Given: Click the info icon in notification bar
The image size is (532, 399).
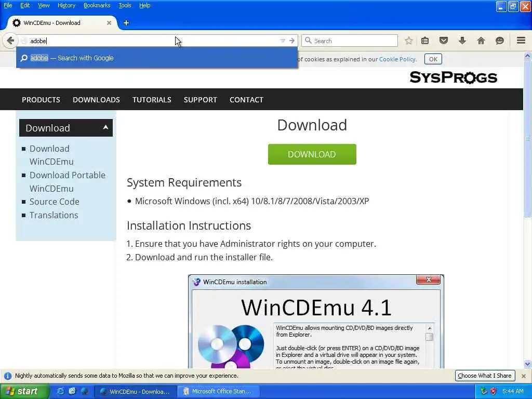Looking at the screenshot, I should coord(7,376).
